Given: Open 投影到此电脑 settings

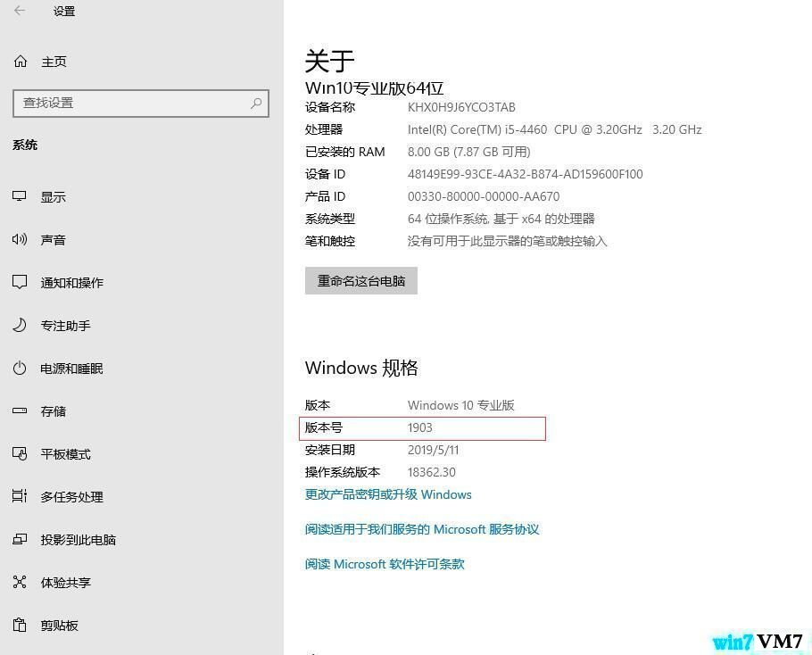Looking at the screenshot, I should (x=79, y=540).
